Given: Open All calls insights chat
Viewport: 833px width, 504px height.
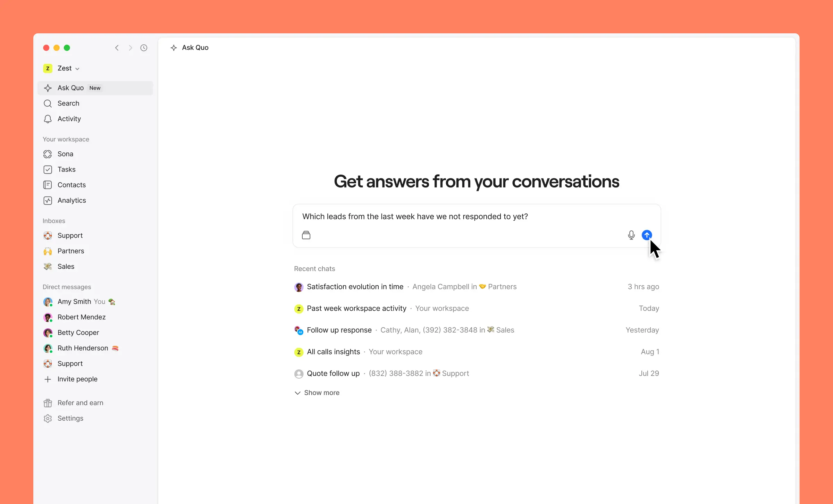Looking at the screenshot, I should [477, 352].
